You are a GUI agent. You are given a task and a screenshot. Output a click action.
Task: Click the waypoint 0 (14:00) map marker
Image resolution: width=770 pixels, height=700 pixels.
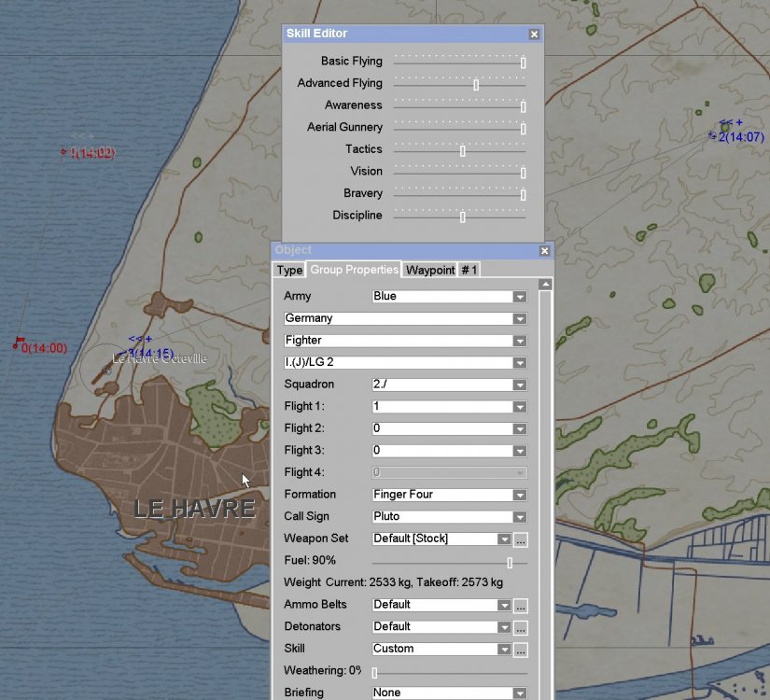[x=17, y=344]
